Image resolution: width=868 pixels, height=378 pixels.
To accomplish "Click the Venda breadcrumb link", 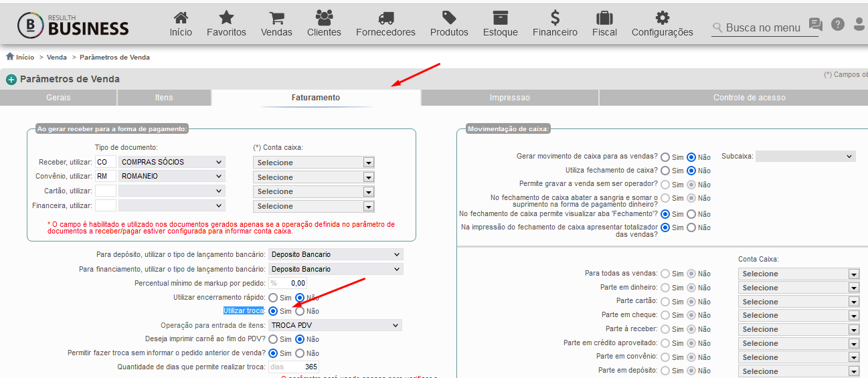I will point(57,58).
